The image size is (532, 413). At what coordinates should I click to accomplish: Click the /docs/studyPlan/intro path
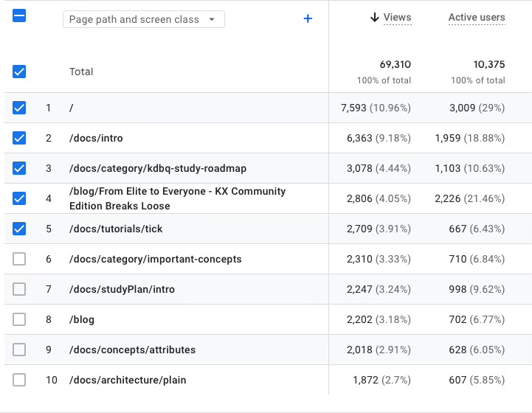click(x=122, y=289)
